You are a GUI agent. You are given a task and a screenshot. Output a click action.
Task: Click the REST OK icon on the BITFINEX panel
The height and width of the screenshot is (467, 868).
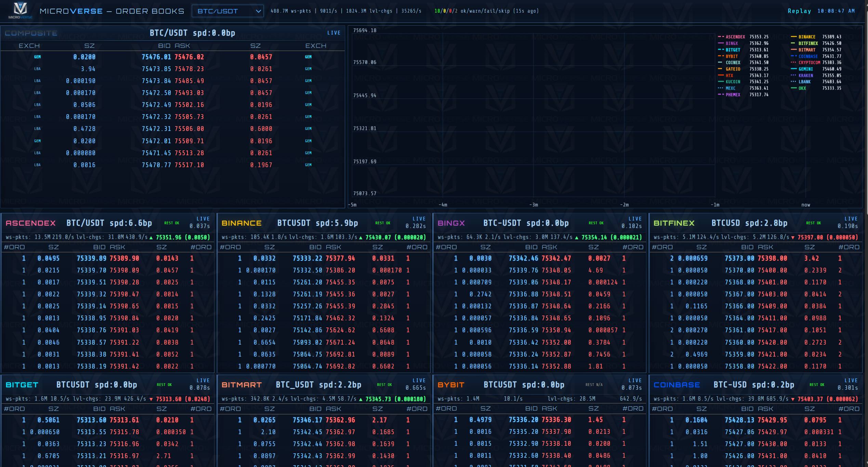coord(813,223)
